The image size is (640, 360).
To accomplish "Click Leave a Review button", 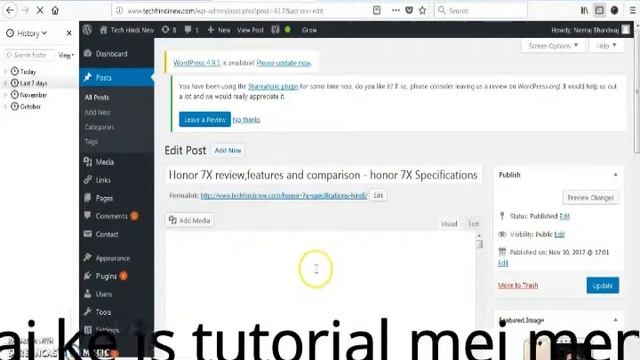I will 205,120.
